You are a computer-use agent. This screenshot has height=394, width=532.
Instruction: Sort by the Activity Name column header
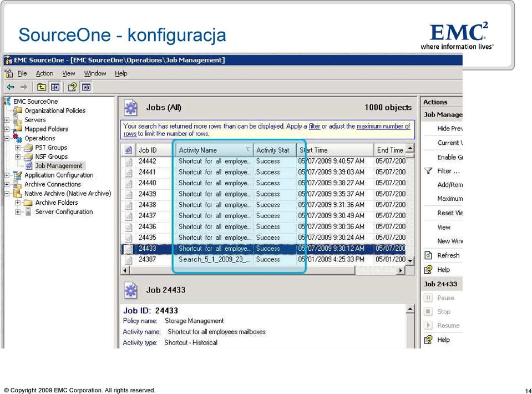coord(215,150)
